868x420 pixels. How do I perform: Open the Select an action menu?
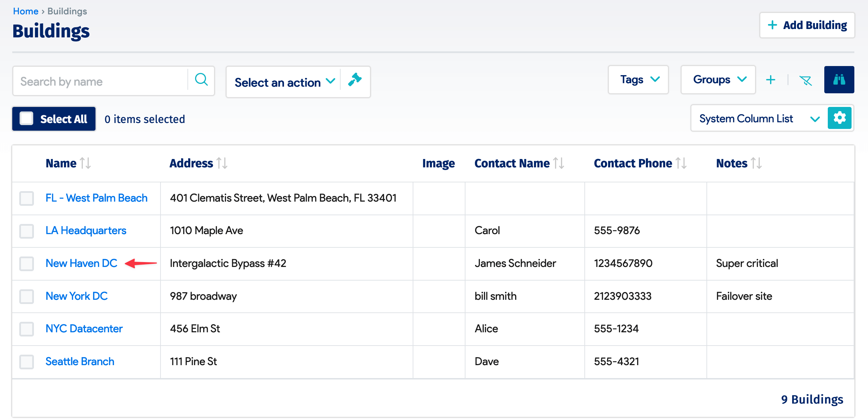pyautogui.click(x=284, y=82)
